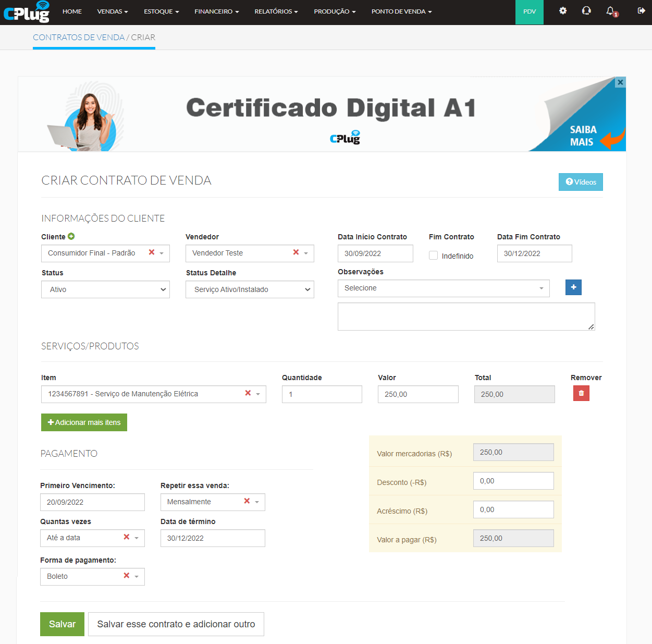
Task: Click the Quantidade input field
Action: 322,394
